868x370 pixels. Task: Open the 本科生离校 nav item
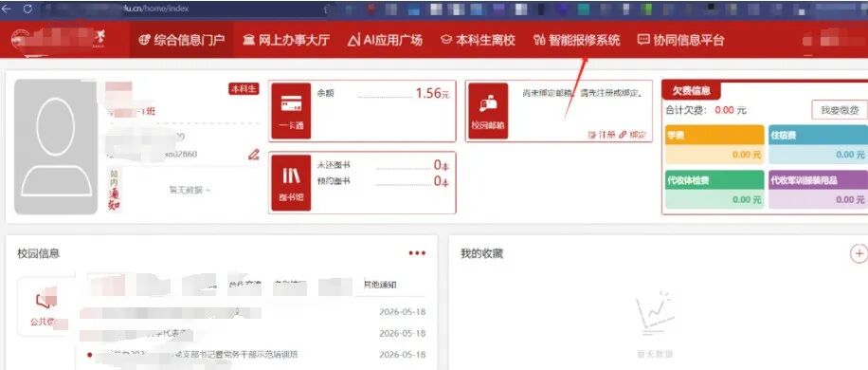pos(478,40)
